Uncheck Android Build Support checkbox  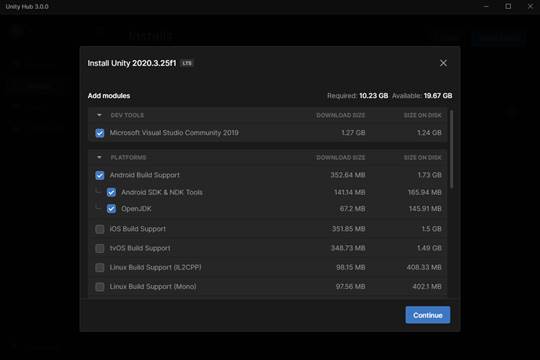pyautogui.click(x=100, y=175)
